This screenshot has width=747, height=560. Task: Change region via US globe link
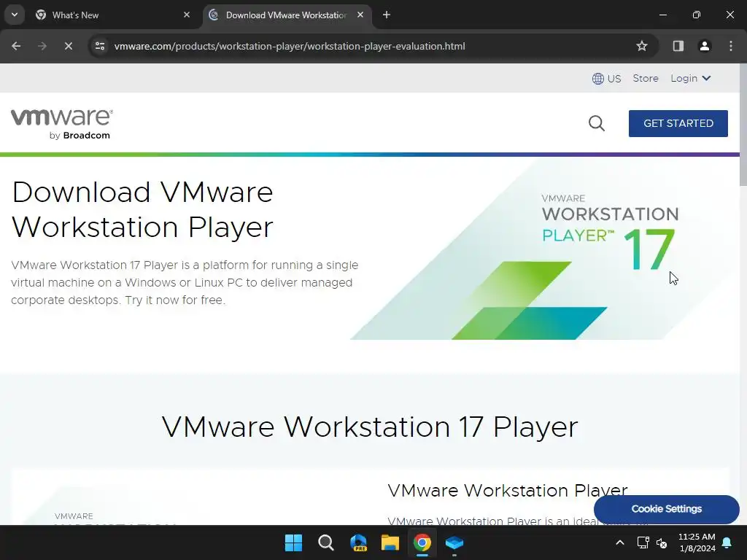tap(606, 79)
